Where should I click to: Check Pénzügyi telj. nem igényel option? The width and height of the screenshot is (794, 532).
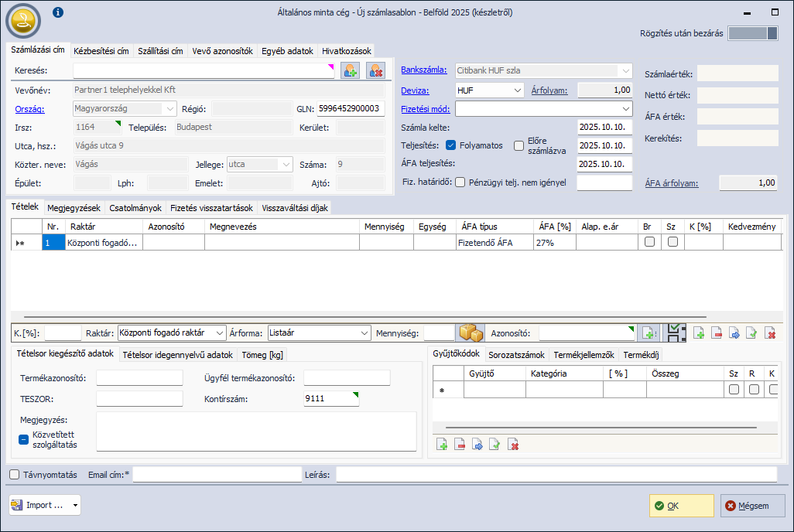point(460,182)
